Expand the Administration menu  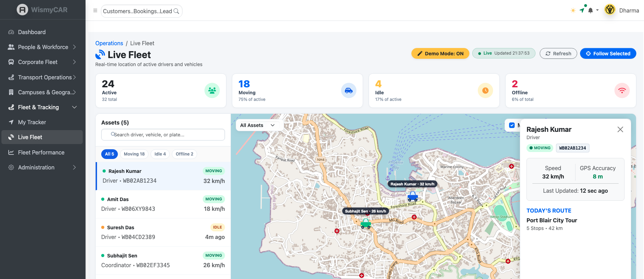coord(42,167)
